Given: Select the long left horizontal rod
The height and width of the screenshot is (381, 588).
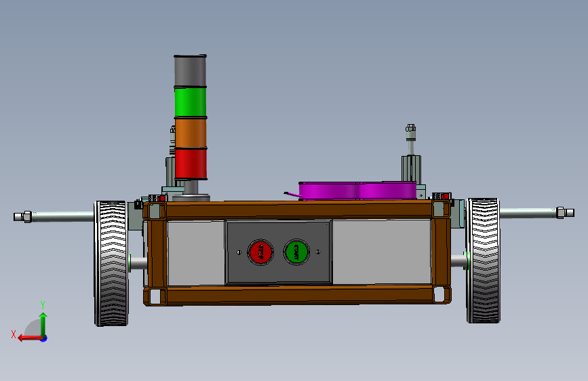Looking at the screenshot, I should click(x=63, y=216).
